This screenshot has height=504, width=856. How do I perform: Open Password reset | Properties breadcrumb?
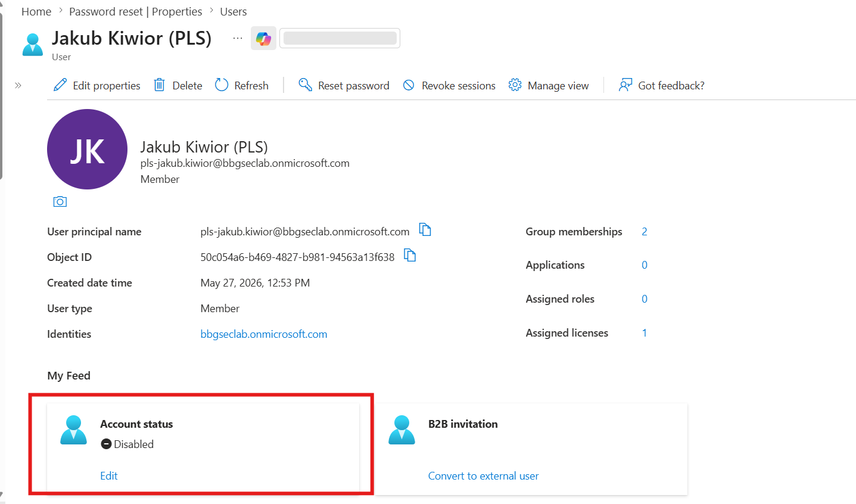point(136,12)
